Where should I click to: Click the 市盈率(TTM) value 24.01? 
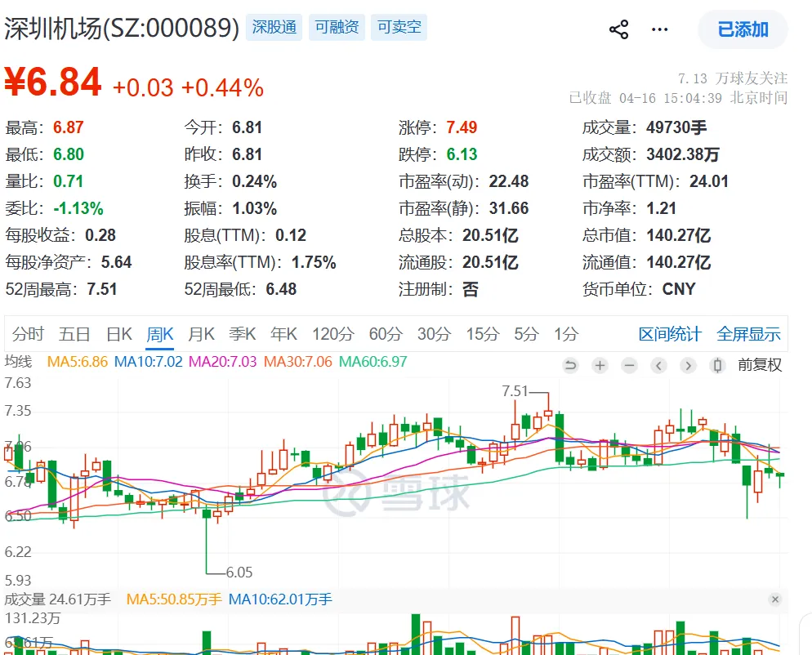point(708,181)
